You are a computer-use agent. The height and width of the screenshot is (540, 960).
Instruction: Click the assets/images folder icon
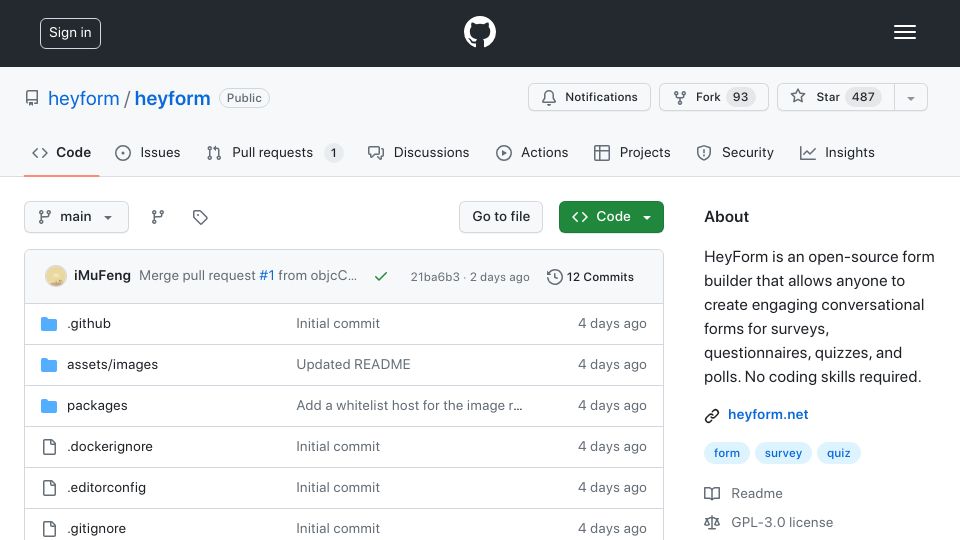point(49,365)
